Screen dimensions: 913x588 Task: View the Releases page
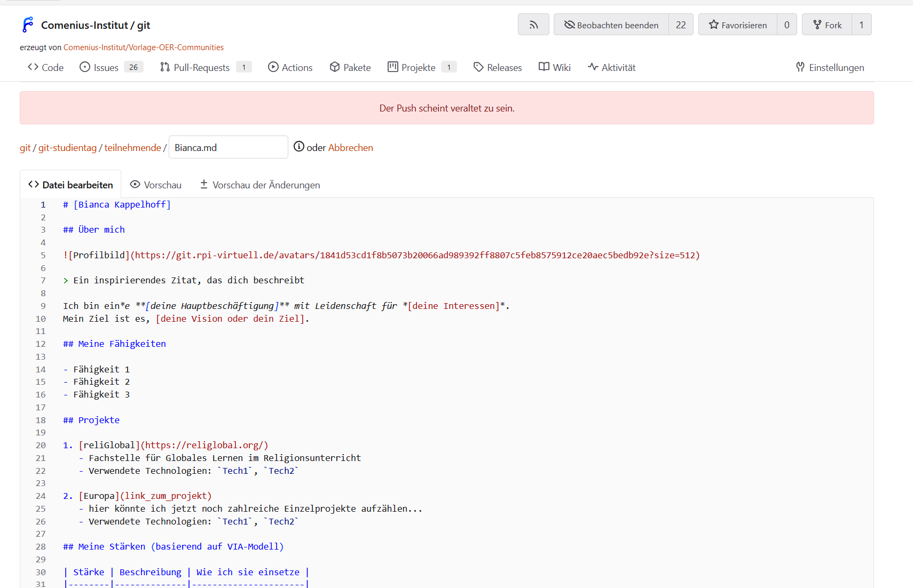click(x=498, y=67)
